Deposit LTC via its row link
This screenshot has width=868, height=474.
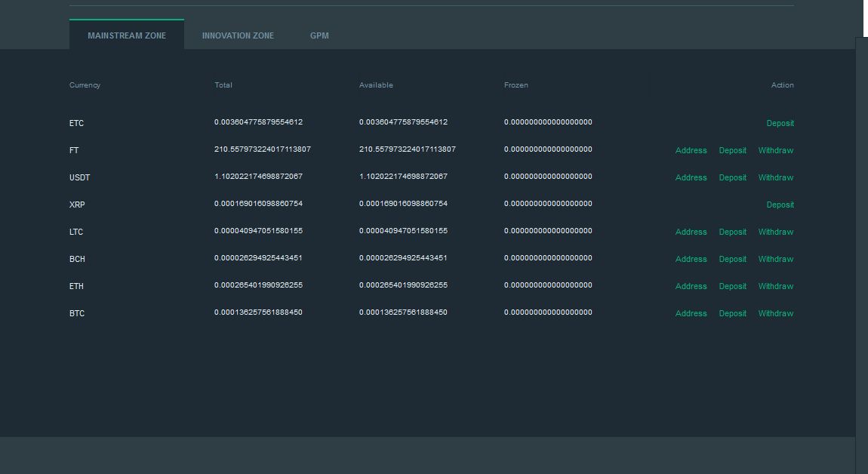(732, 232)
